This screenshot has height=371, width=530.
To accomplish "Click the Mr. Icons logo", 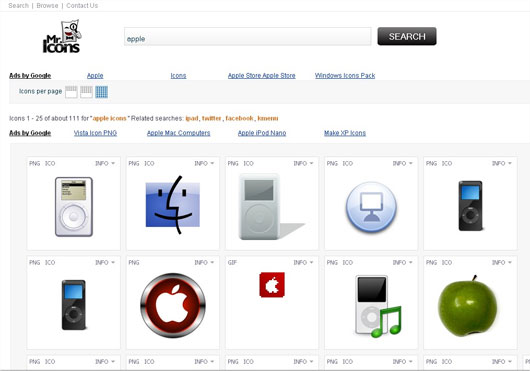I will [62, 36].
